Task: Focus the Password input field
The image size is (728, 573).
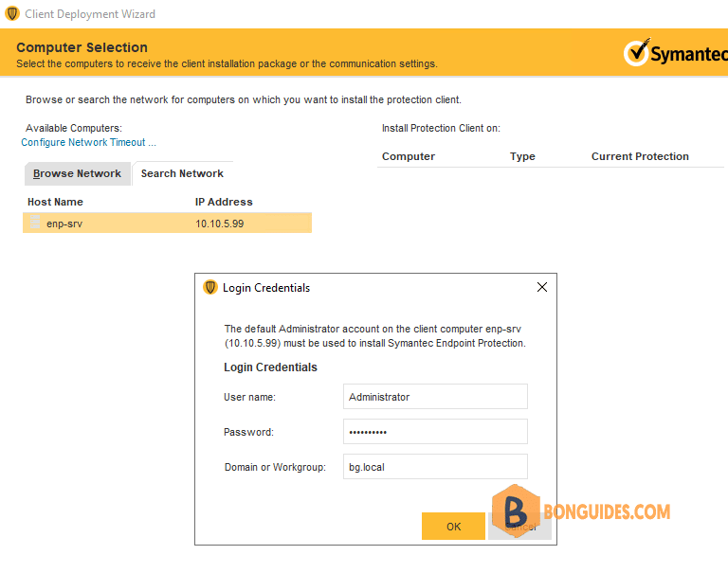Action: [435, 432]
